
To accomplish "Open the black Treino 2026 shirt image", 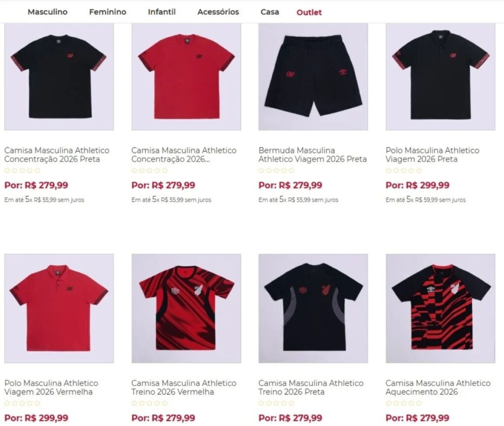I will [x=313, y=308].
